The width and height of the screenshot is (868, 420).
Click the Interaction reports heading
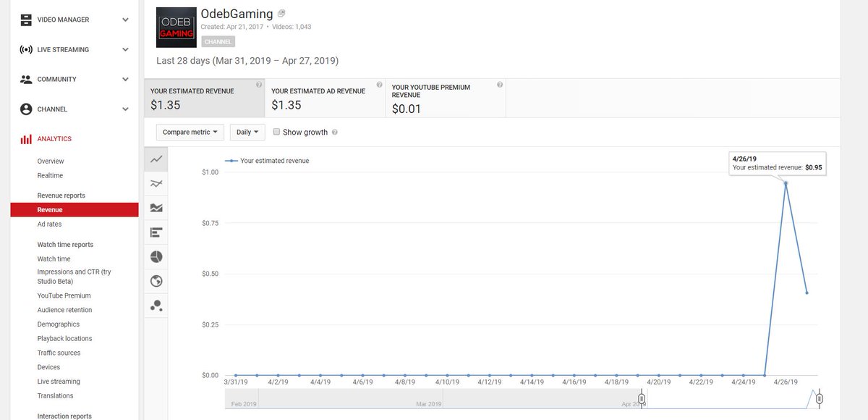[64, 416]
